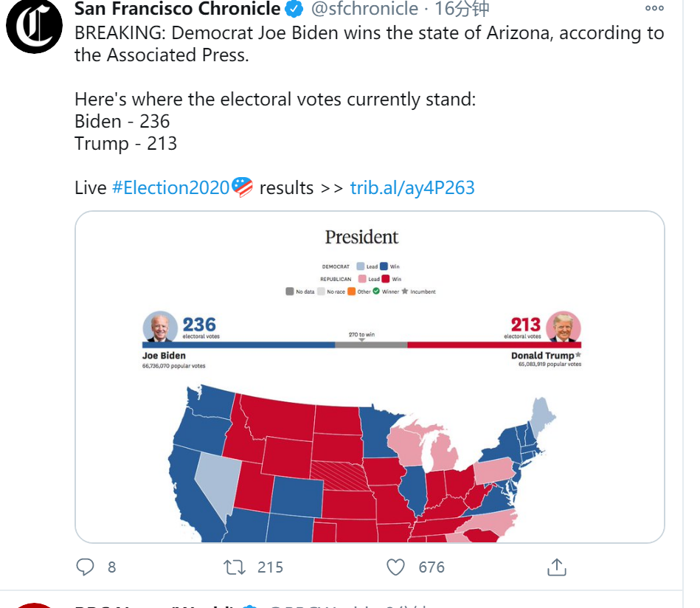Click the 16分钟 tweet timestamp

pos(462,10)
